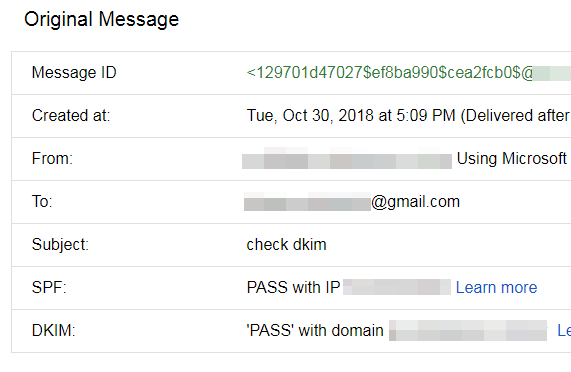The height and width of the screenshot is (372, 571).
Task: Click the Original Message heading
Action: (102, 19)
